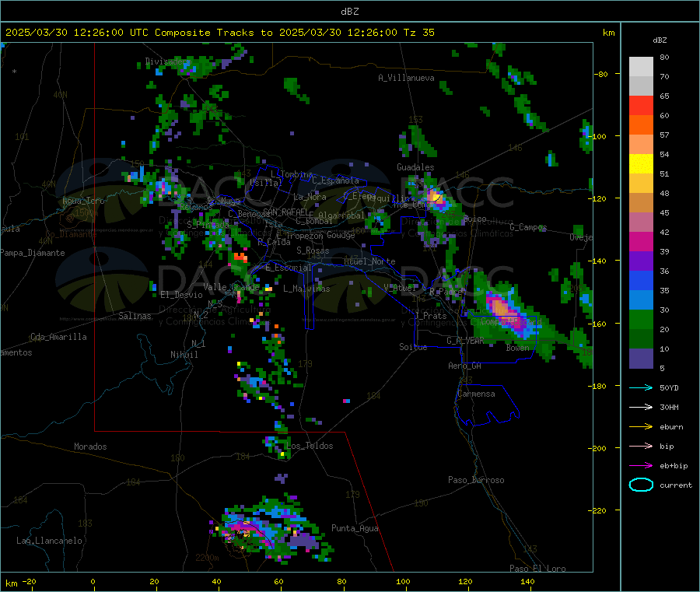Click the 'Pampa_Diamante' map label

[x=33, y=253]
